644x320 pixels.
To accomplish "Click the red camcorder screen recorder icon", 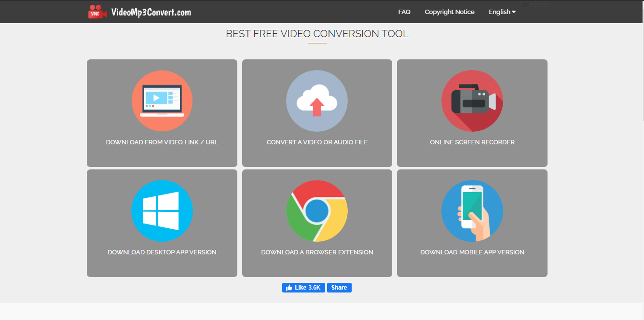I will [x=472, y=101].
